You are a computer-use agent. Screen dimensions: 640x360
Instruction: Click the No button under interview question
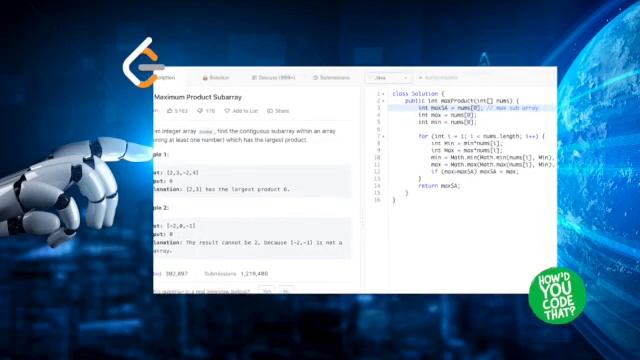(x=286, y=290)
